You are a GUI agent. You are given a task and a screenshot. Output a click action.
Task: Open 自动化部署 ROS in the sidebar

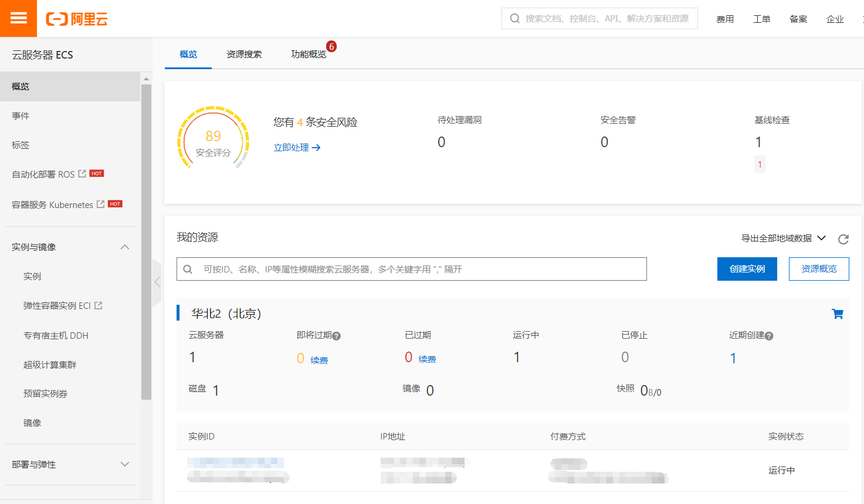point(43,174)
